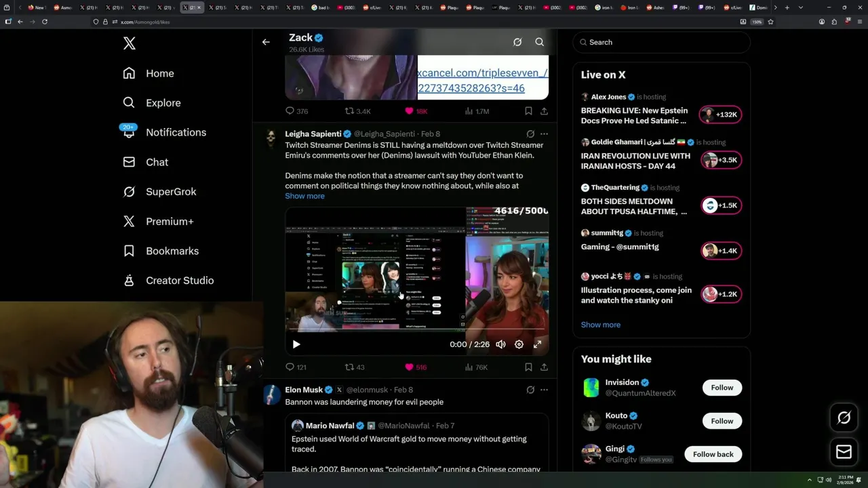
Task: Join TheQuartering live +1.5K listeners
Action: [721, 205]
